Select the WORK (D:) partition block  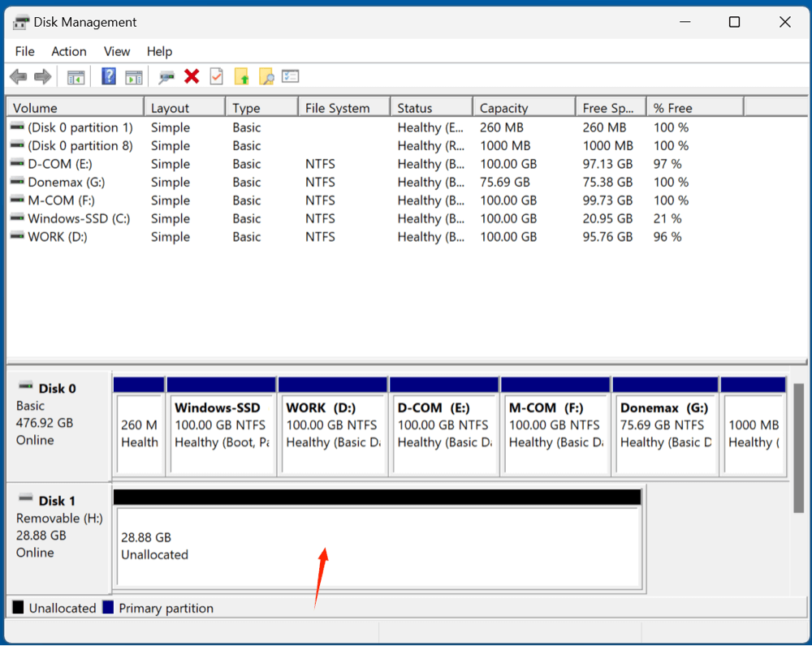click(333, 424)
